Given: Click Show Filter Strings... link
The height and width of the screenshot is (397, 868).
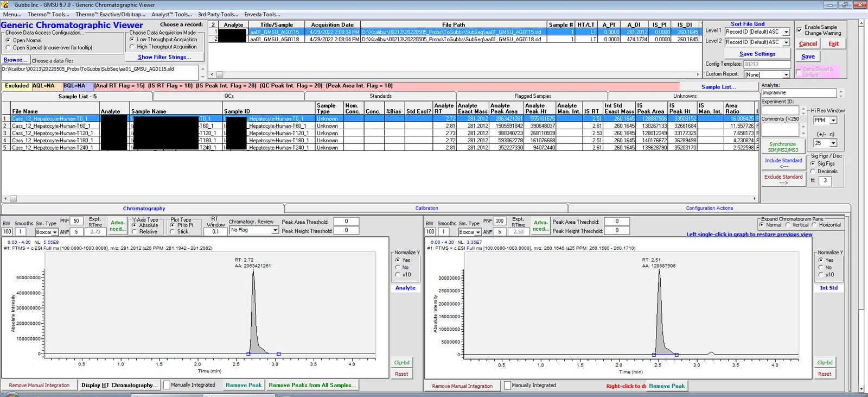Looking at the screenshot, I should click(x=164, y=57).
